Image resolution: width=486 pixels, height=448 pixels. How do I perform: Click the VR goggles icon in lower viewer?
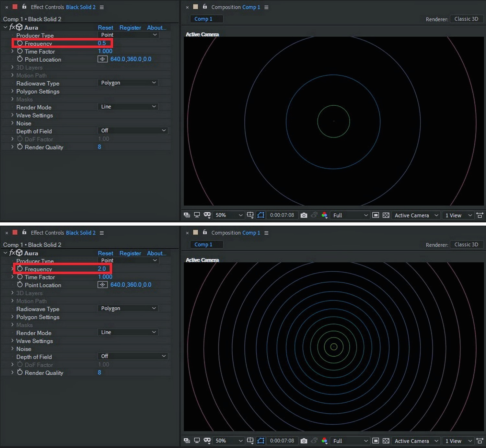(207, 441)
